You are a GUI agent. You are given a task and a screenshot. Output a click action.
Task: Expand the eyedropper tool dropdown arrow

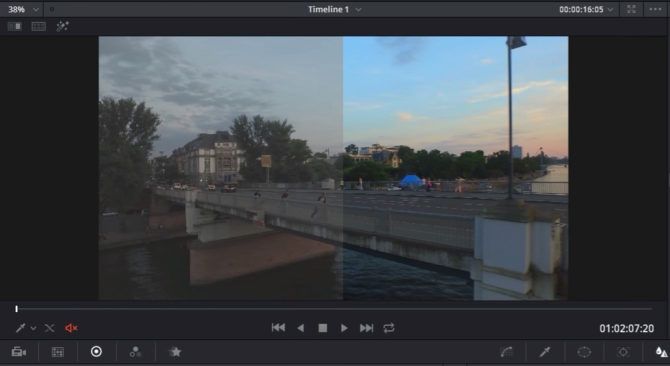pos(33,328)
